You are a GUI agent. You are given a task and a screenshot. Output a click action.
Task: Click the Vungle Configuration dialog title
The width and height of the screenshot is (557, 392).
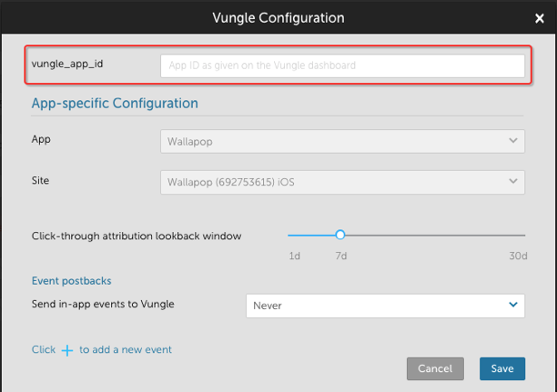click(278, 17)
